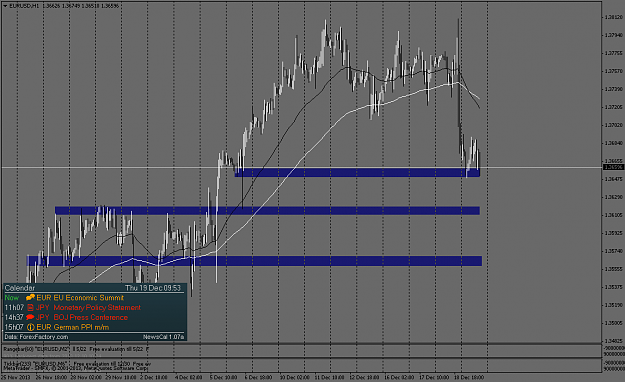Viewport: 625px width, 382px height.
Task: Click the 1.35005 price scale label
Action: coord(613,323)
